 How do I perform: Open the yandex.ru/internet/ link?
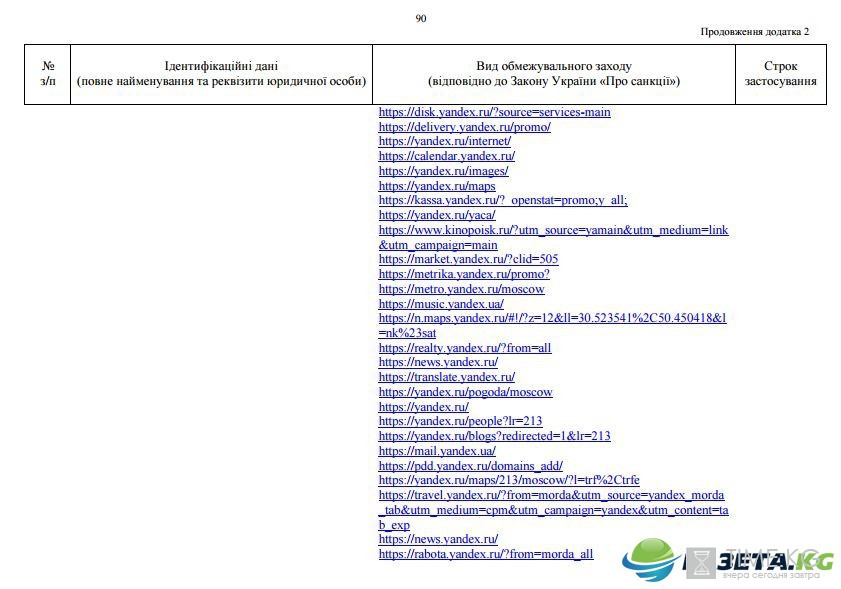tap(445, 141)
